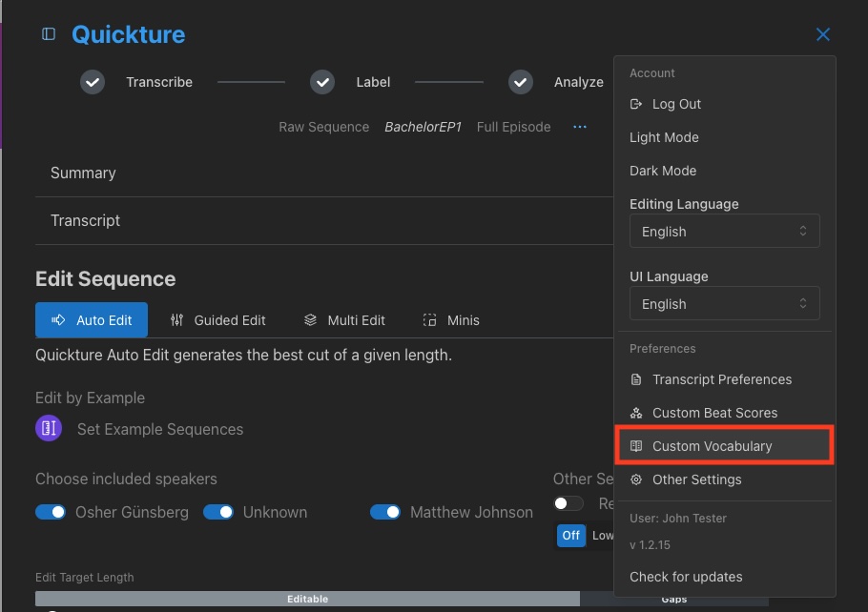Expand the Transcript section
The width and height of the screenshot is (868, 612).
pyautogui.click(x=324, y=221)
